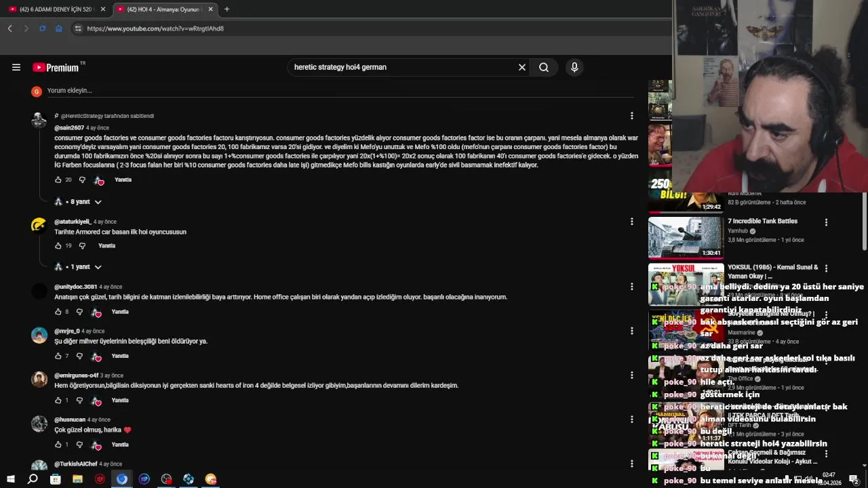Like the comment by @emirgunes-o4f
The width and height of the screenshot is (868, 488).
pos(58,400)
